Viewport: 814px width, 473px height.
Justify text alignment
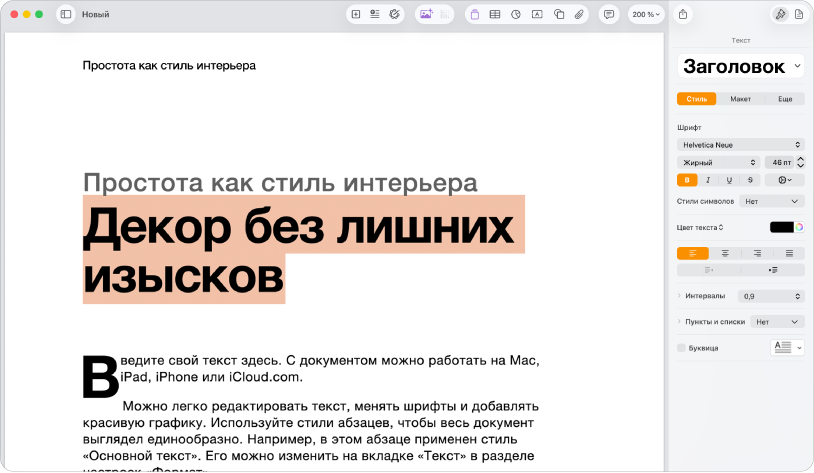point(789,253)
